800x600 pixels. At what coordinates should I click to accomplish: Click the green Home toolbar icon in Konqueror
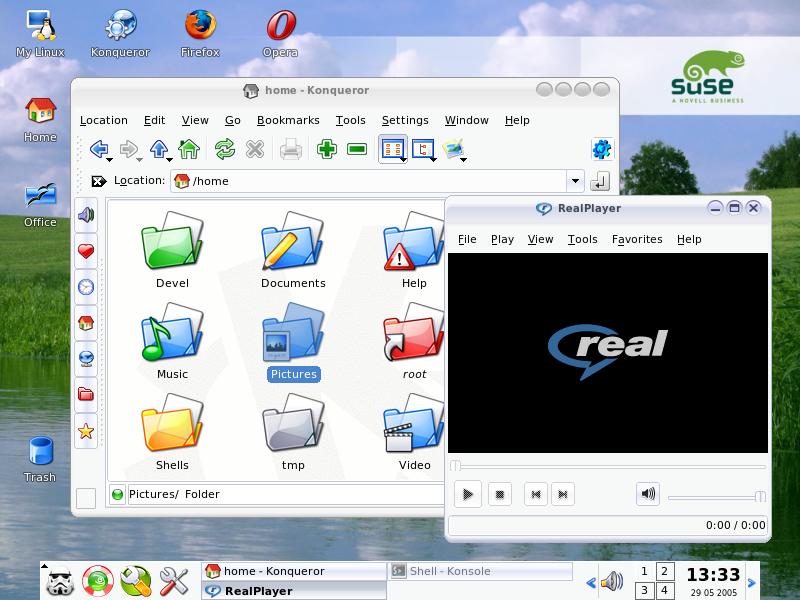(189, 149)
